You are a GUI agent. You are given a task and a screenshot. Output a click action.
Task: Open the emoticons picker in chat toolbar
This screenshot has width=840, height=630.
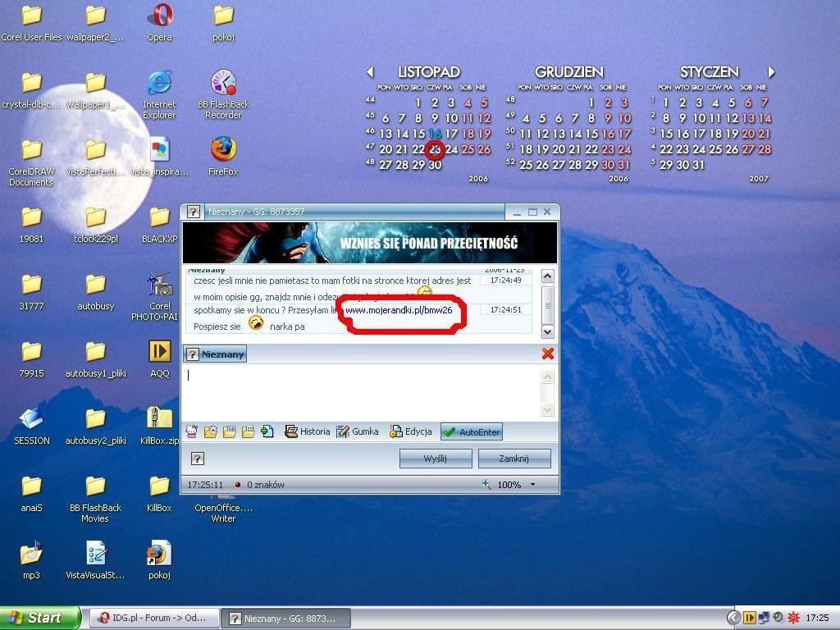click(192, 431)
